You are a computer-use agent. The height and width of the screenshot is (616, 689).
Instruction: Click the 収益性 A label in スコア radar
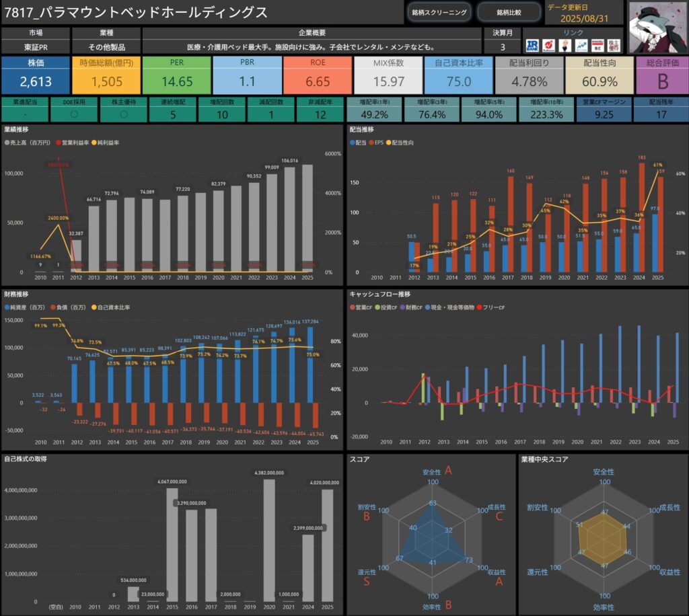[x=497, y=577]
